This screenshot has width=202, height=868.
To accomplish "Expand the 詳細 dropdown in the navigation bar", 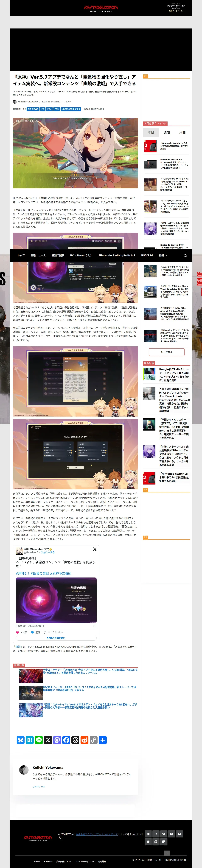I will [163, 255].
